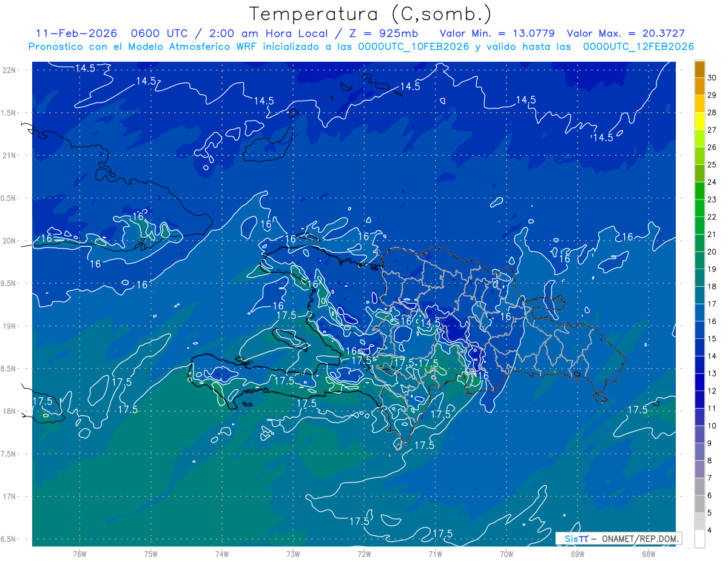The image size is (728, 562).
Task: Click the '20N' latitude axis label
Action: point(9,241)
